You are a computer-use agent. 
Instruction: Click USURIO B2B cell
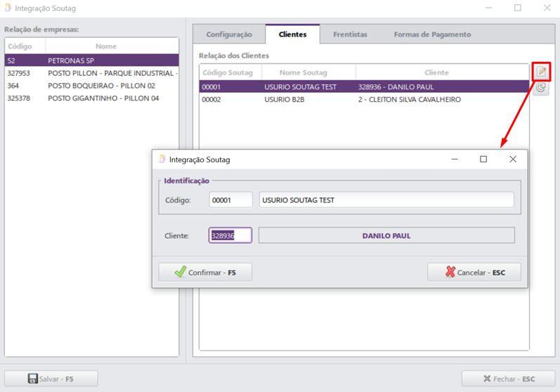[x=285, y=99]
